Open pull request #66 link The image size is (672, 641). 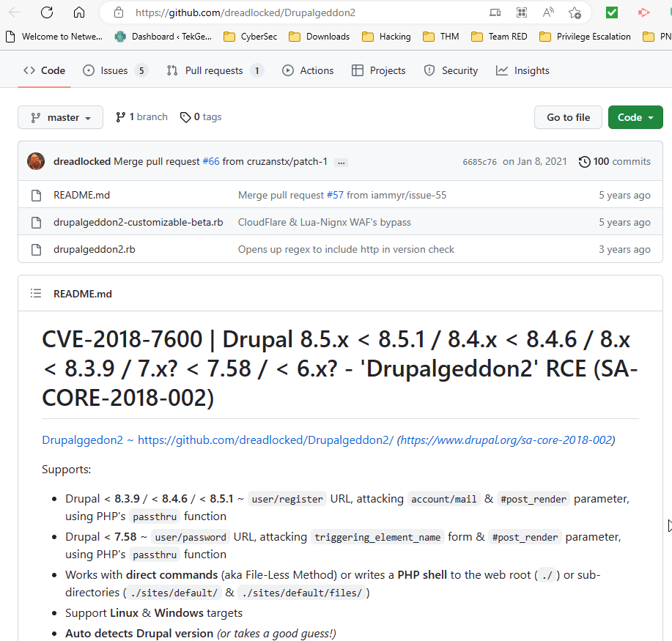(211, 160)
